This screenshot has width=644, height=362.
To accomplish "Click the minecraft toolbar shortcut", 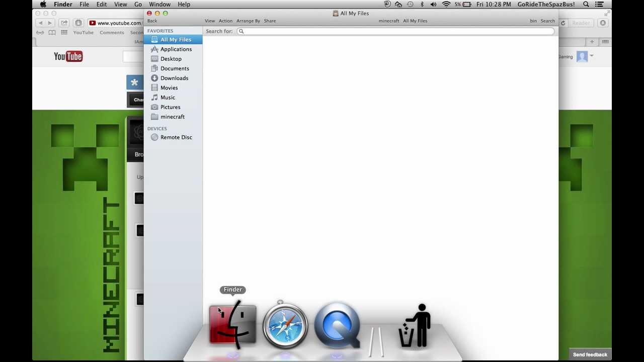I will tap(389, 21).
